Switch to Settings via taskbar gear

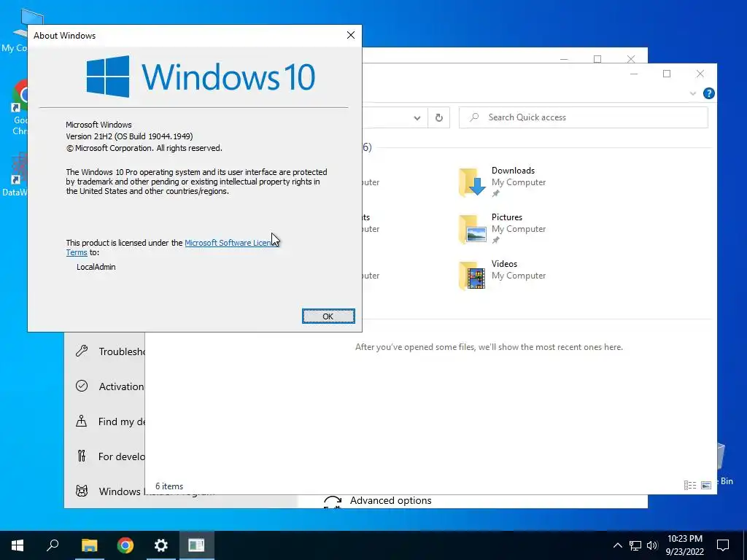point(161,545)
